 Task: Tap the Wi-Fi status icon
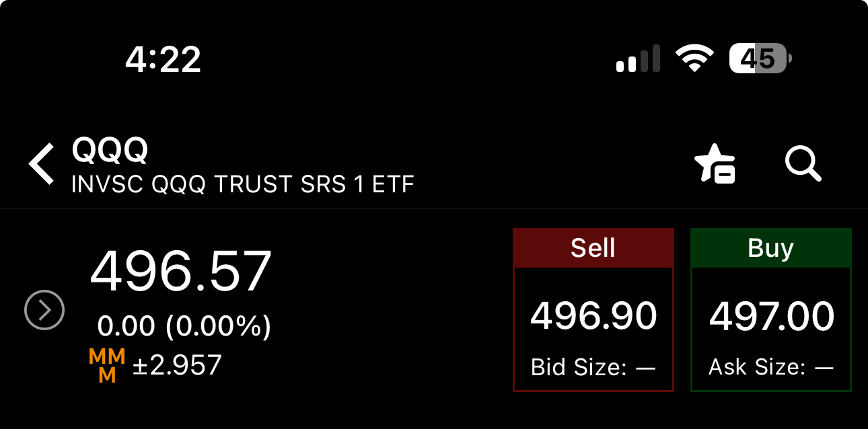click(696, 59)
